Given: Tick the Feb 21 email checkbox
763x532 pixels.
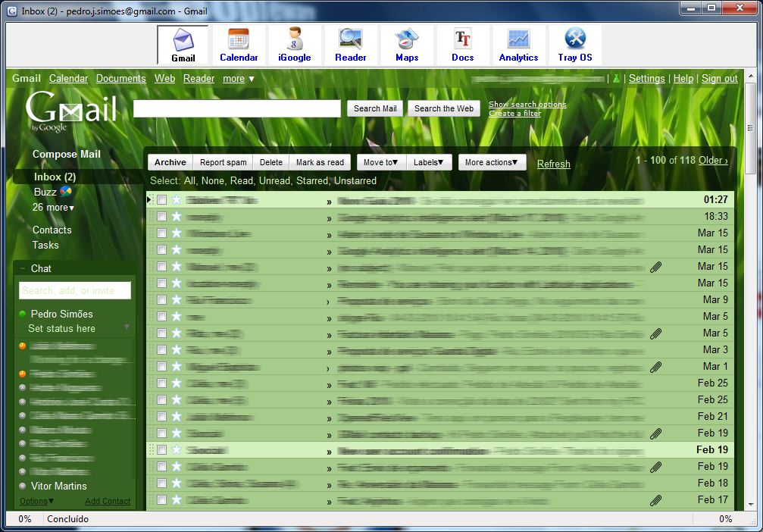Looking at the screenshot, I should point(161,416).
